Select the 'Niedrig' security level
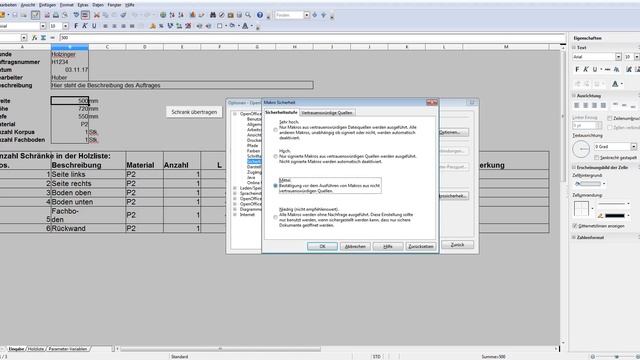 point(276,217)
